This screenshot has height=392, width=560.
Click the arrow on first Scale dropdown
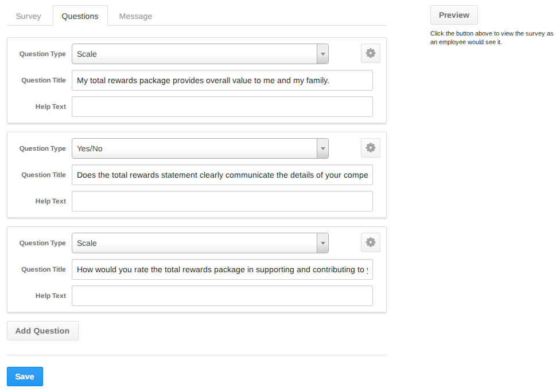coord(323,54)
